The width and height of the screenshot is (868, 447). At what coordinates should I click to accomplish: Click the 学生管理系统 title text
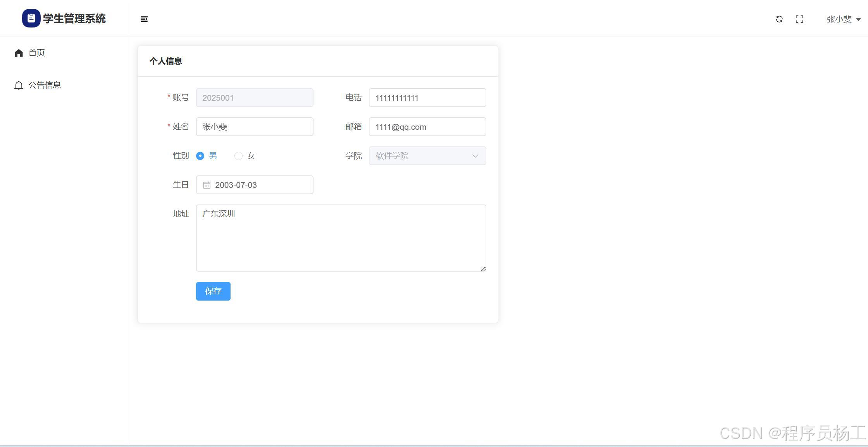74,19
